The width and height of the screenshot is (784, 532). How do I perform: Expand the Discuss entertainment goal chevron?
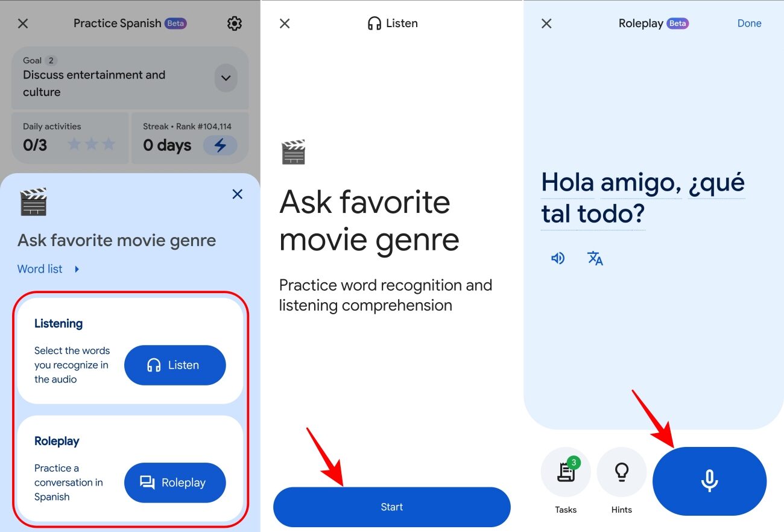point(226,78)
